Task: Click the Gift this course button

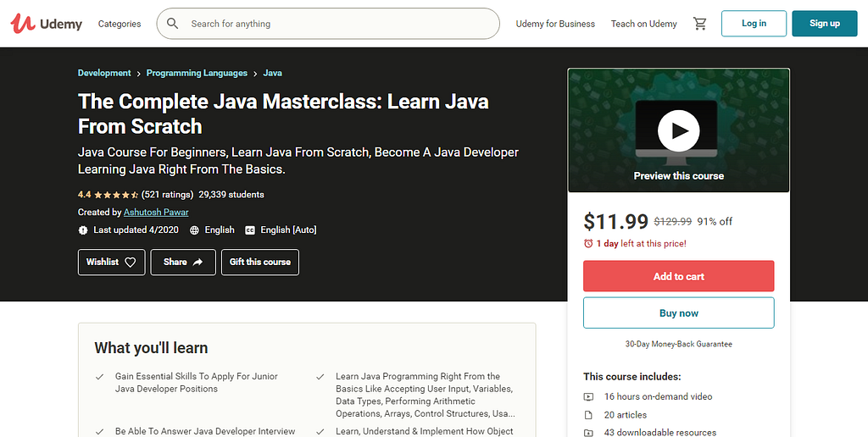Action: pos(260,263)
